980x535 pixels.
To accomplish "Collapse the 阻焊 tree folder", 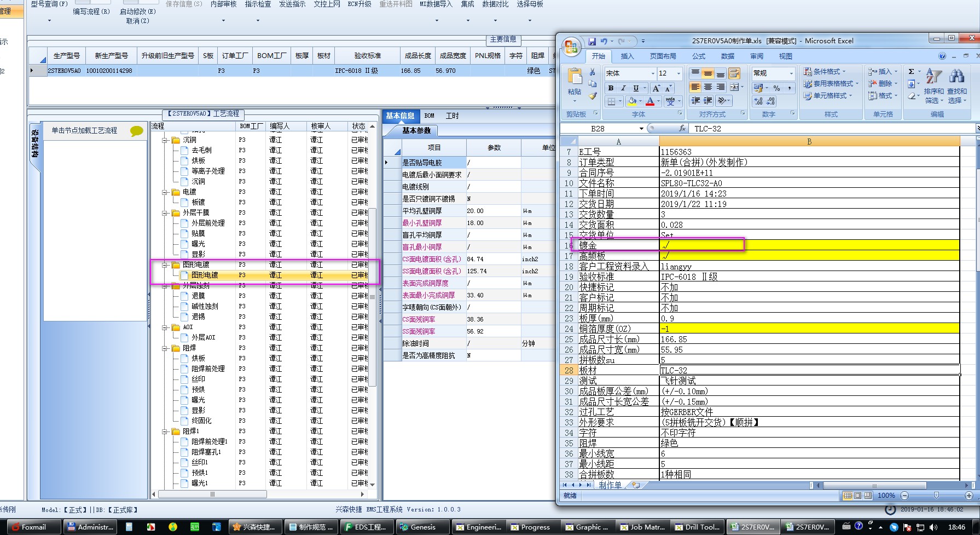I will pyautogui.click(x=165, y=348).
